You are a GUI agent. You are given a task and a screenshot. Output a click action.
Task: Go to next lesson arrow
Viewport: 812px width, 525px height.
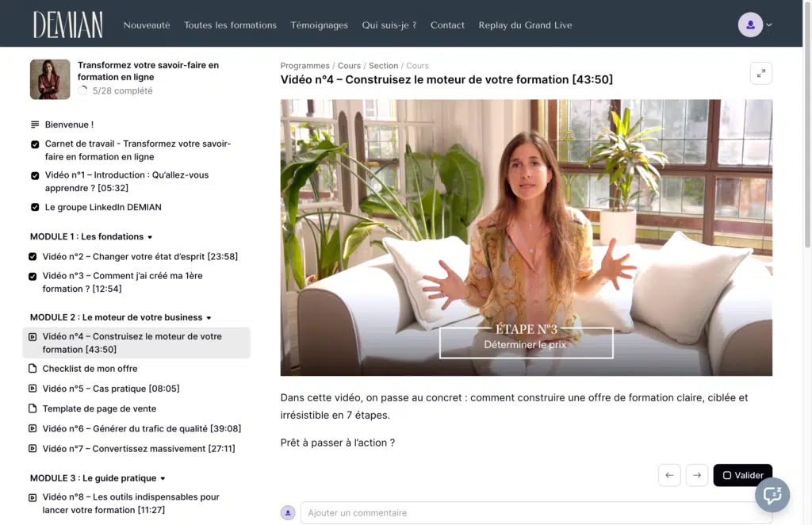point(696,475)
